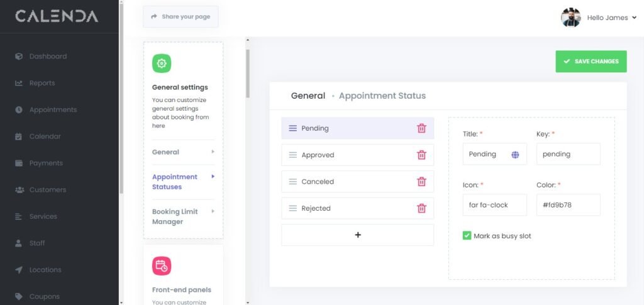The image size is (644, 305).
Task: Open Appointments in the sidebar
Action: click(53, 109)
